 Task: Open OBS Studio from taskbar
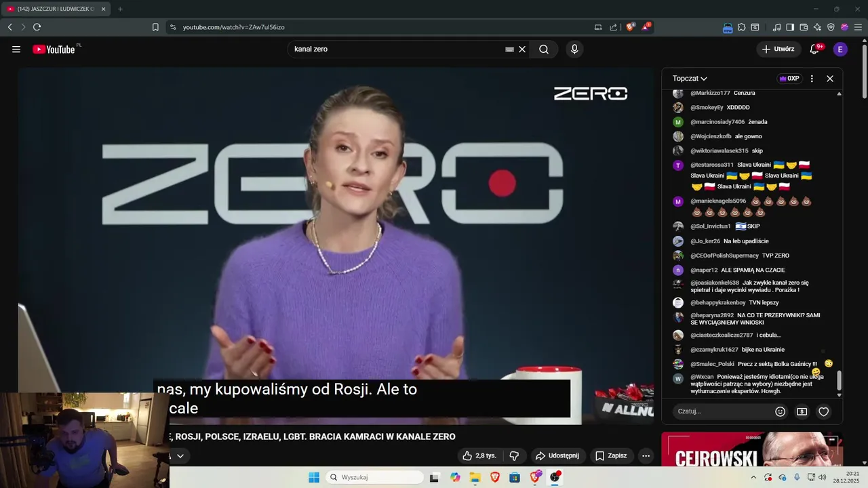[555, 477]
